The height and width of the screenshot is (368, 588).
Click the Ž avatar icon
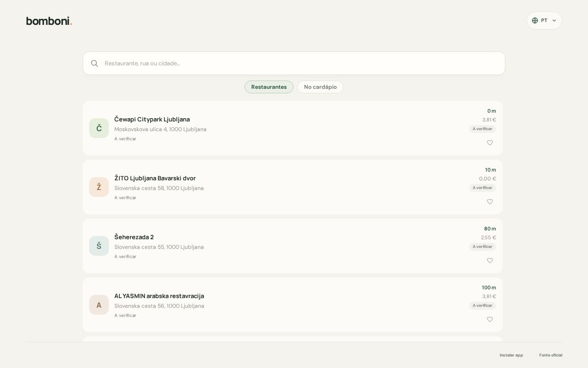coord(99,187)
